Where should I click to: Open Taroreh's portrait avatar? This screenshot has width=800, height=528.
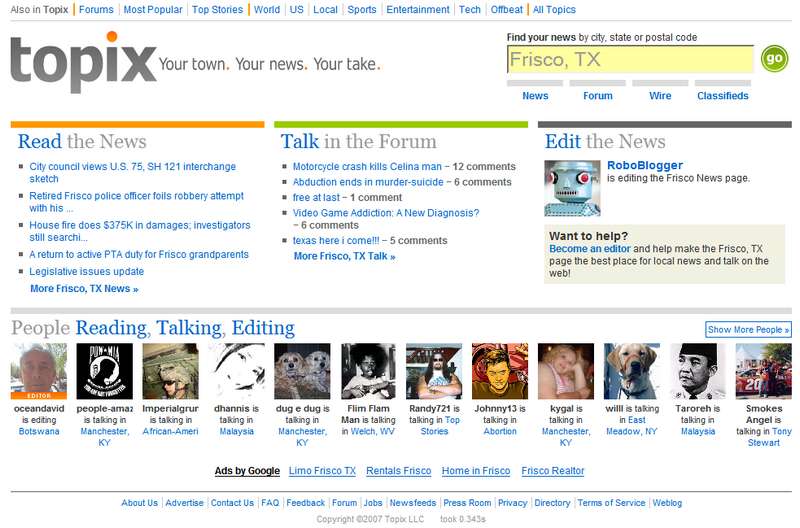click(697, 371)
